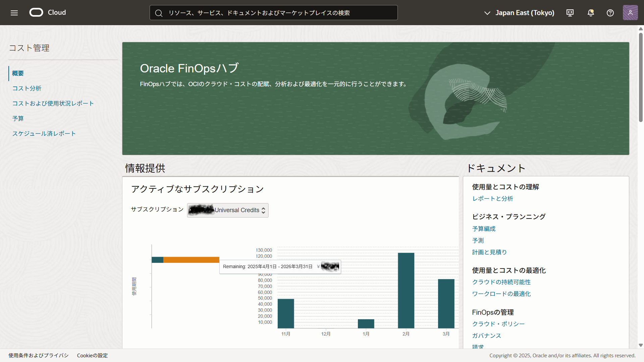Viewport: 644px width, 362px height.
Task: Open the notifications bell
Action: 591,13
